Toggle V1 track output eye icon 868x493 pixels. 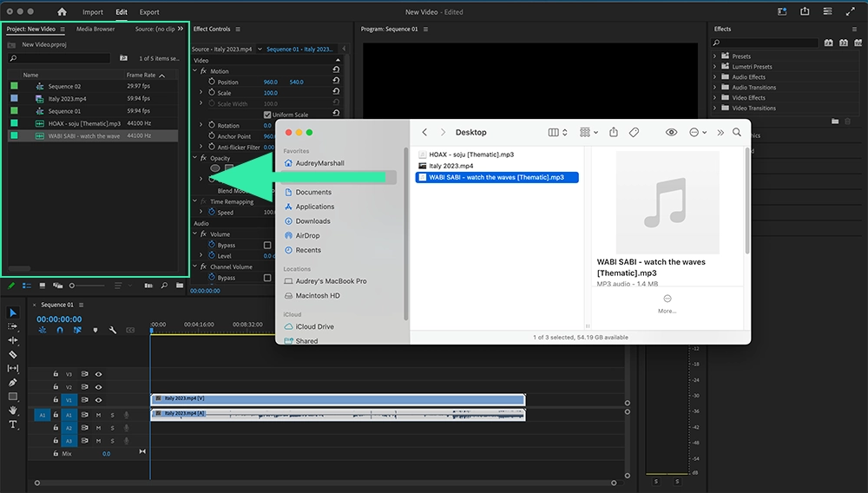tap(99, 400)
